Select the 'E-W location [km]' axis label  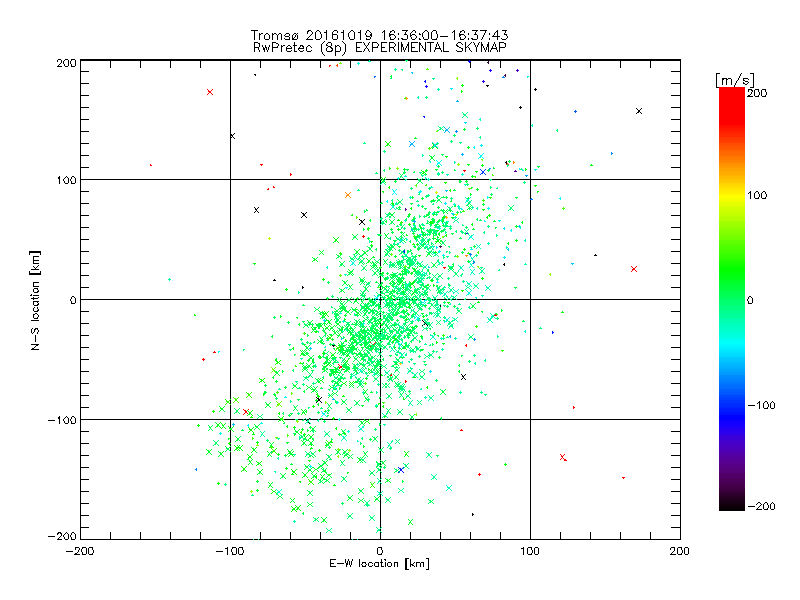point(379,563)
